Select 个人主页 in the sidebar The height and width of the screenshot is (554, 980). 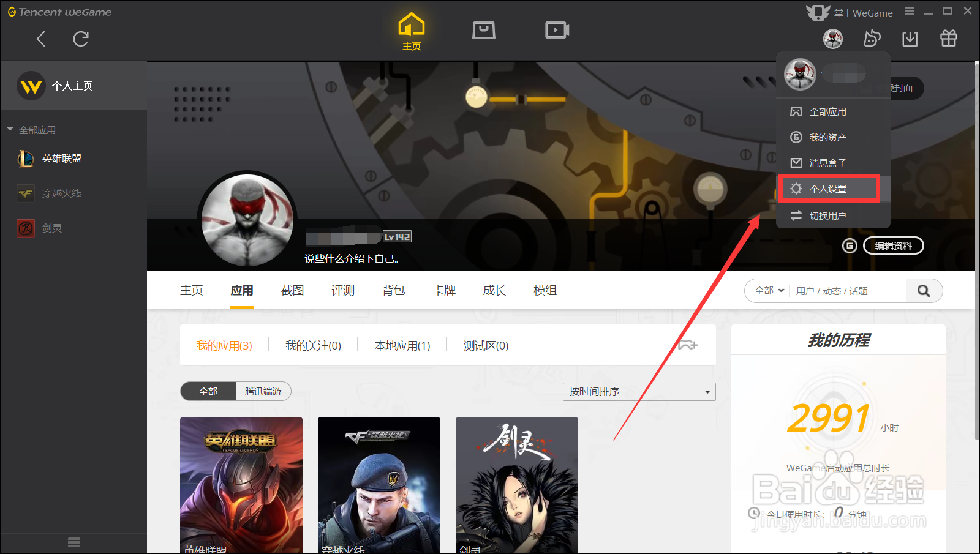[x=73, y=86]
